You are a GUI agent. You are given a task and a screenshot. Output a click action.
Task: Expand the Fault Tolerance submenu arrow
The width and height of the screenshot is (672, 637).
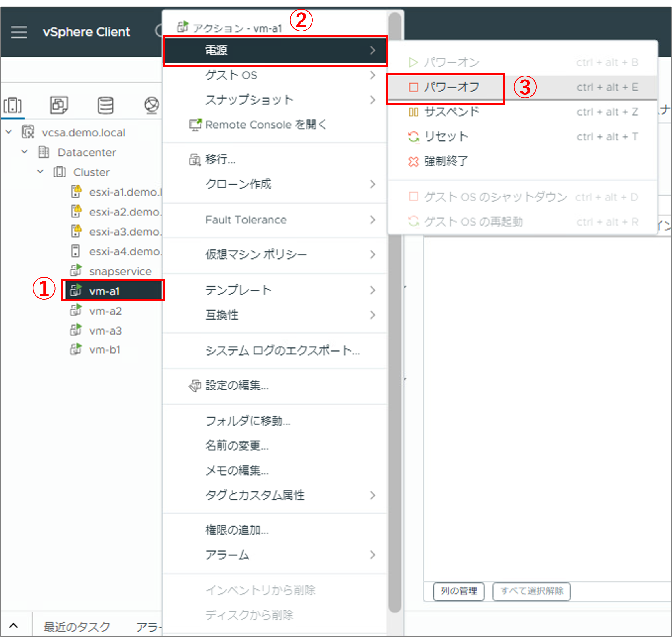point(373,220)
